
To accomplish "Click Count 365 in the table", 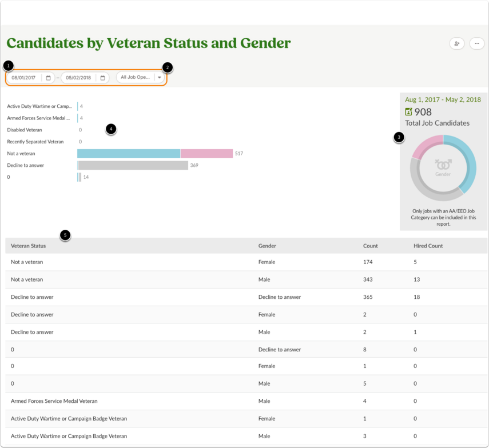I will click(368, 297).
